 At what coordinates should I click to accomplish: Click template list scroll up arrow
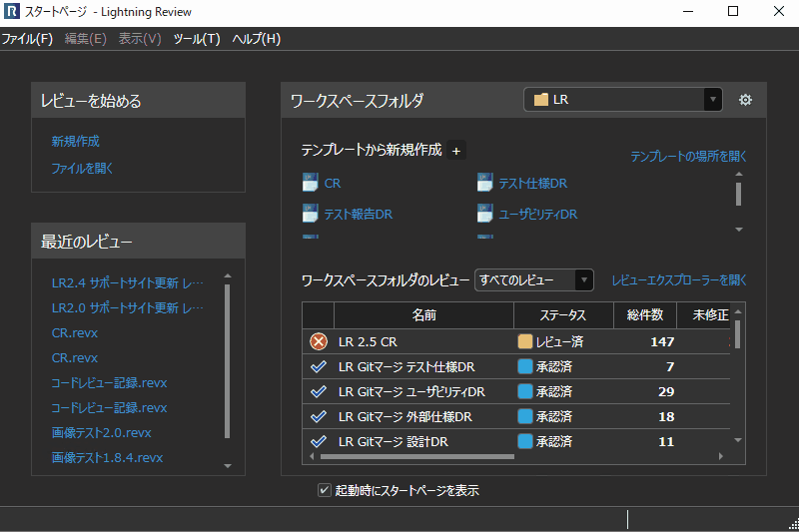coord(739,174)
